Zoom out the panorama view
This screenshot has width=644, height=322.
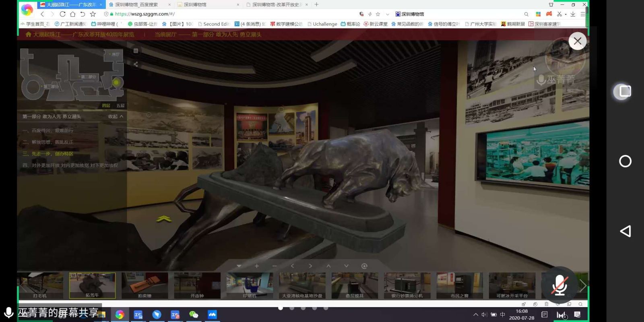(x=275, y=266)
